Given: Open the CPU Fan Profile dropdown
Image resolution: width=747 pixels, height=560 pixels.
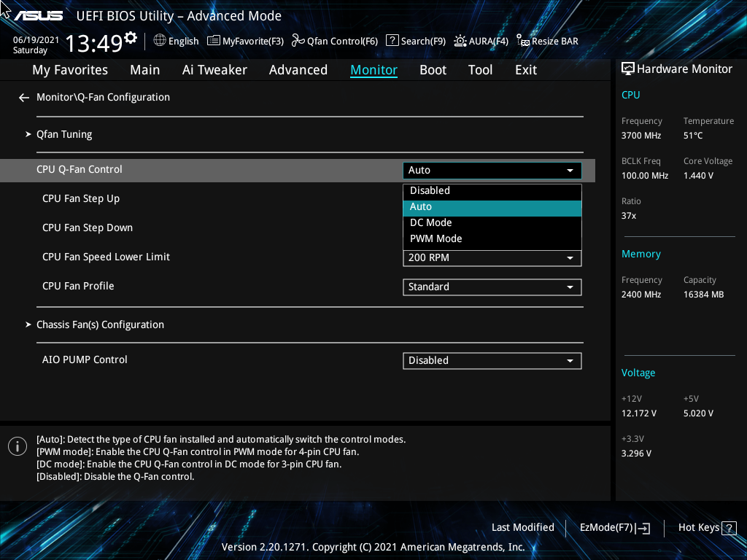Looking at the screenshot, I should [492, 287].
